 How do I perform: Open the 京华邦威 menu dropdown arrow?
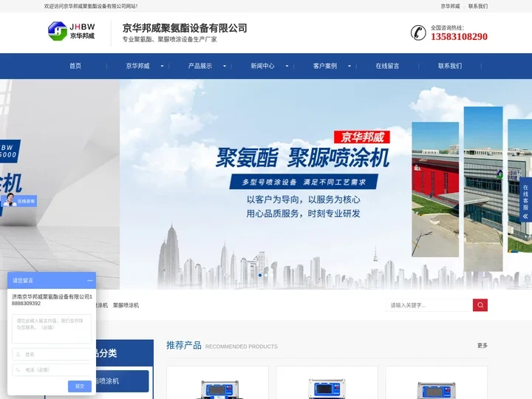(x=162, y=66)
